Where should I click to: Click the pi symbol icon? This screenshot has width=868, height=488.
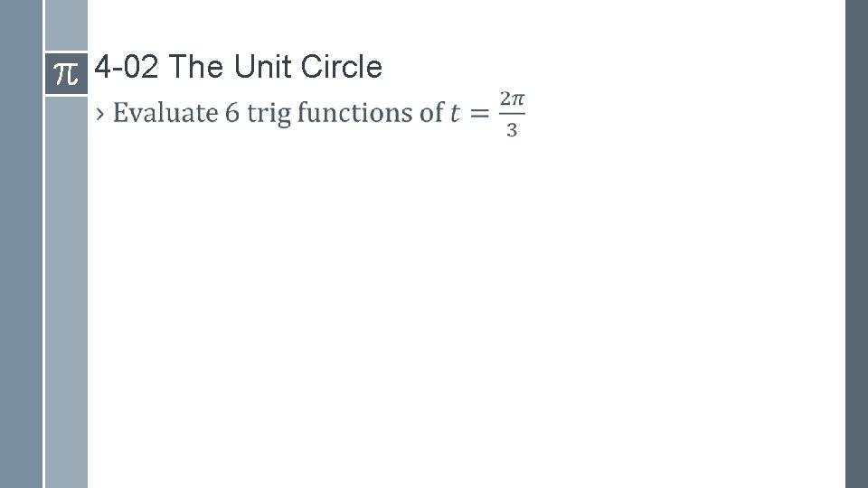pos(66,73)
